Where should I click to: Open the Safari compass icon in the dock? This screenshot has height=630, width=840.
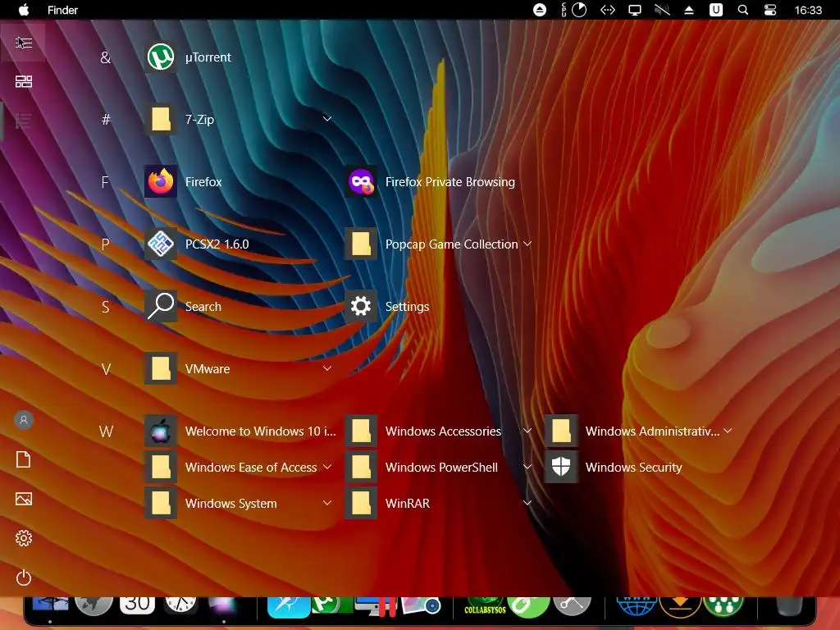(288, 607)
